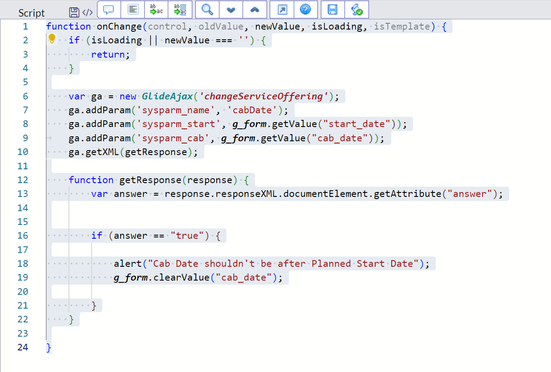Screen dimensions: 551x372
Task: Click 'isLoading' condition on line 2
Action: point(116,40)
